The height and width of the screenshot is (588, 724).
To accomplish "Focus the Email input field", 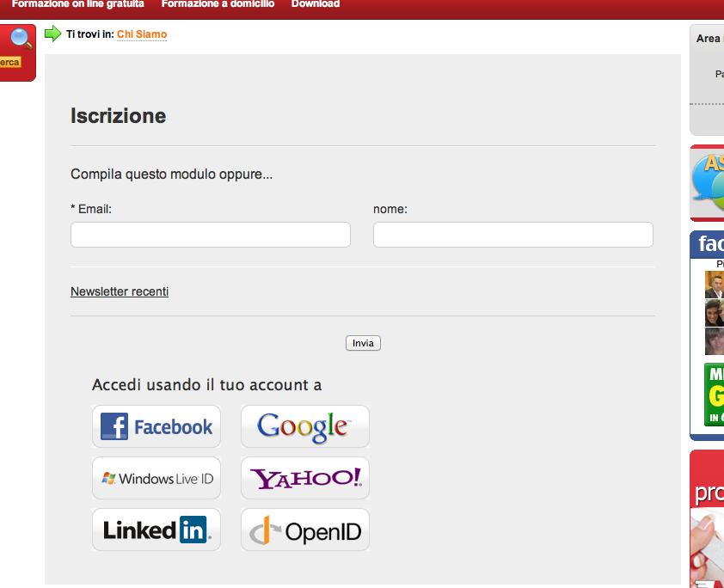I will 211,235.
